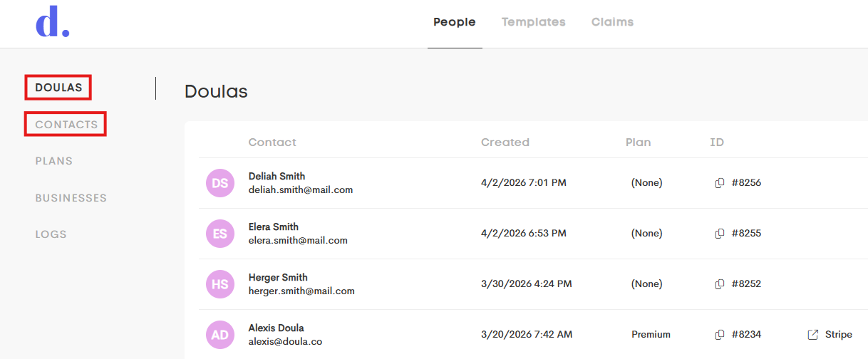Navigate to Businesses section
Screen dimensions: 868x359
point(71,198)
